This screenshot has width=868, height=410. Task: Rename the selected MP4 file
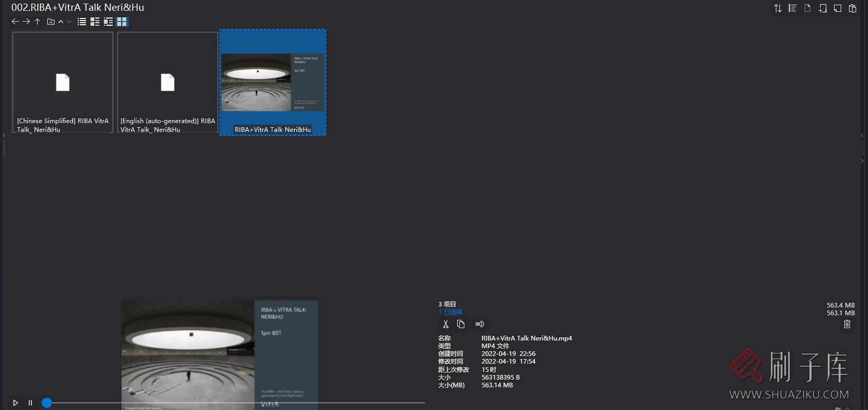pyautogui.click(x=480, y=324)
